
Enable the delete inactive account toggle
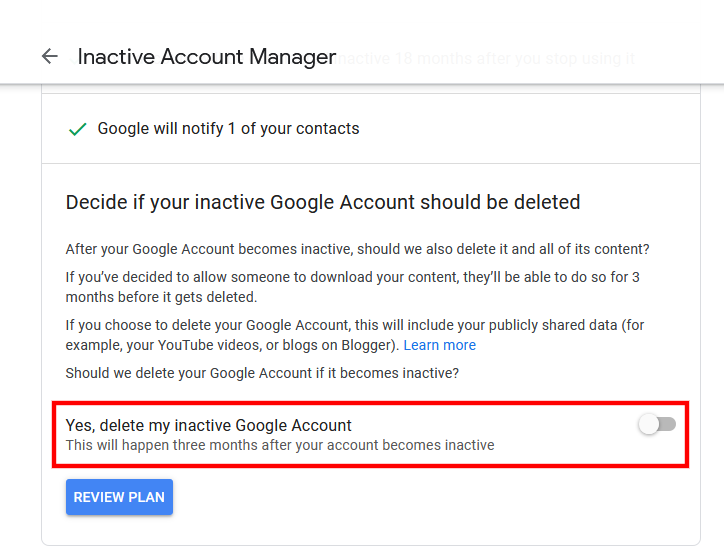(657, 424)
